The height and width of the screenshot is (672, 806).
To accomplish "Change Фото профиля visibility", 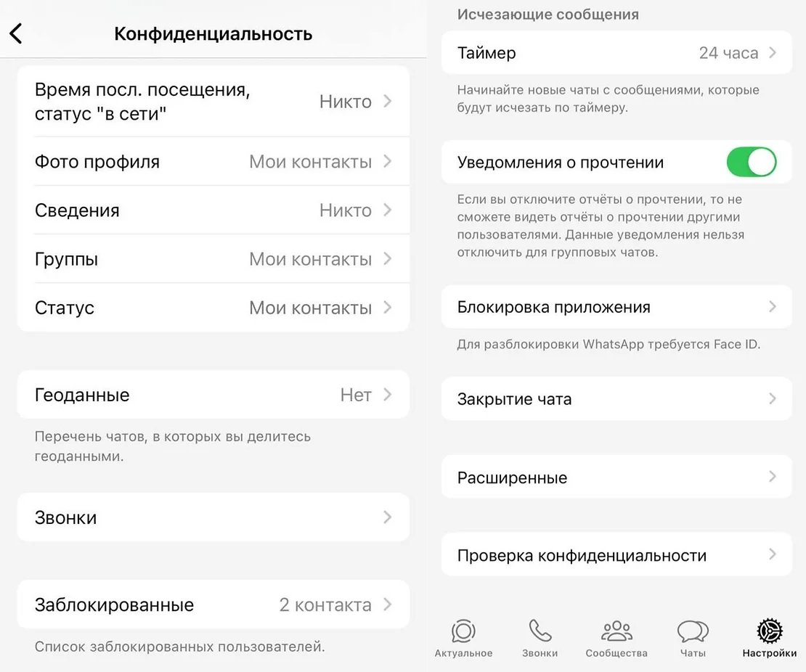I will tap(213, 161).
